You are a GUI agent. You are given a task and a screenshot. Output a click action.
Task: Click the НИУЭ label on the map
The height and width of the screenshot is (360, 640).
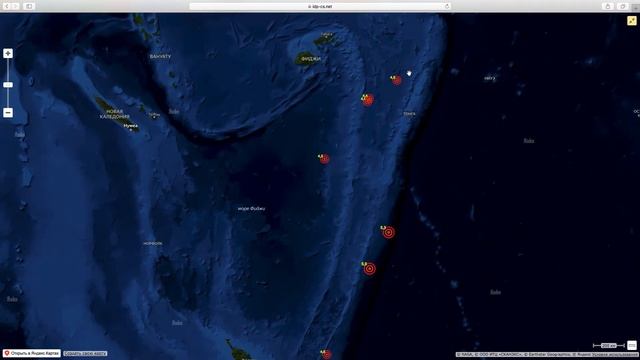pos(490,78)
